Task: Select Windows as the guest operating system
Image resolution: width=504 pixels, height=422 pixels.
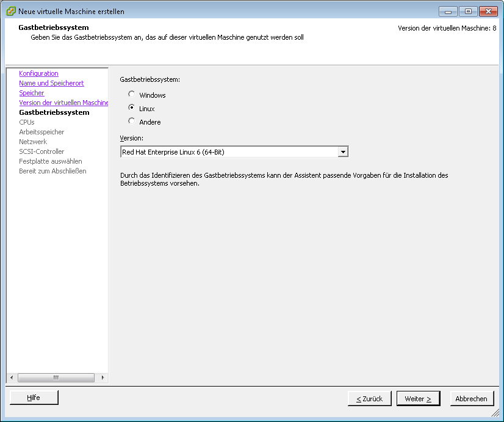Action: (x=131, y=95)
